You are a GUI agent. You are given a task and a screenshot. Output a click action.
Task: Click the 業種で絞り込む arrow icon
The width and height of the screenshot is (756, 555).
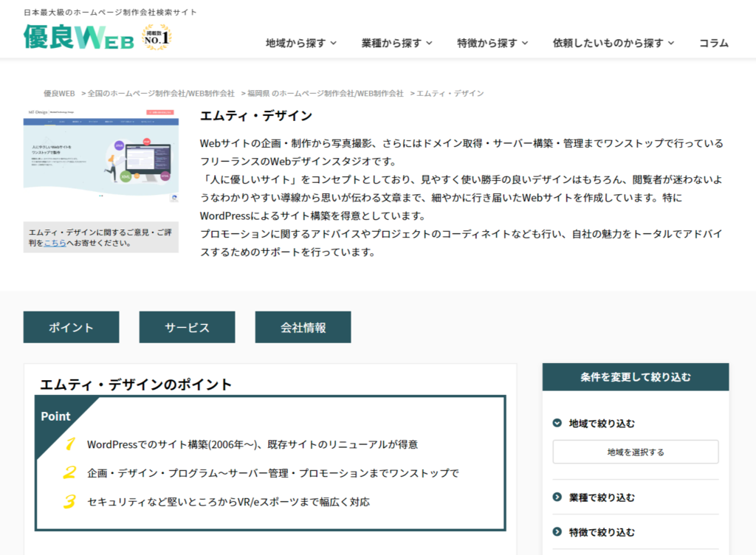(x=557, y=497)
